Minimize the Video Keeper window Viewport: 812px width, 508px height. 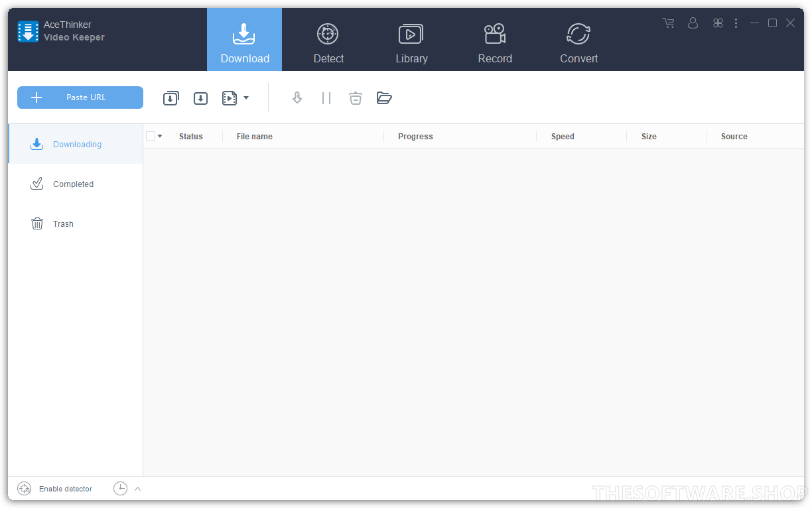[754, 23]
